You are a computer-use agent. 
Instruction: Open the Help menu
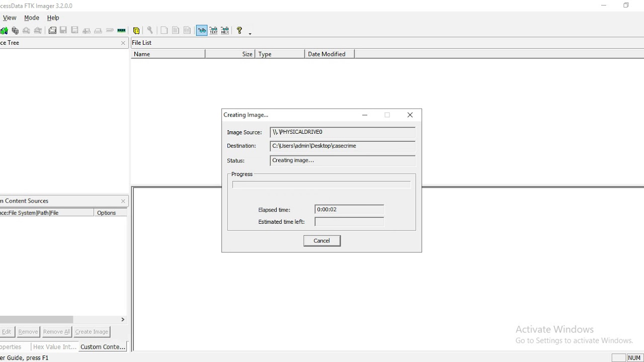click(x=53, y=18)
